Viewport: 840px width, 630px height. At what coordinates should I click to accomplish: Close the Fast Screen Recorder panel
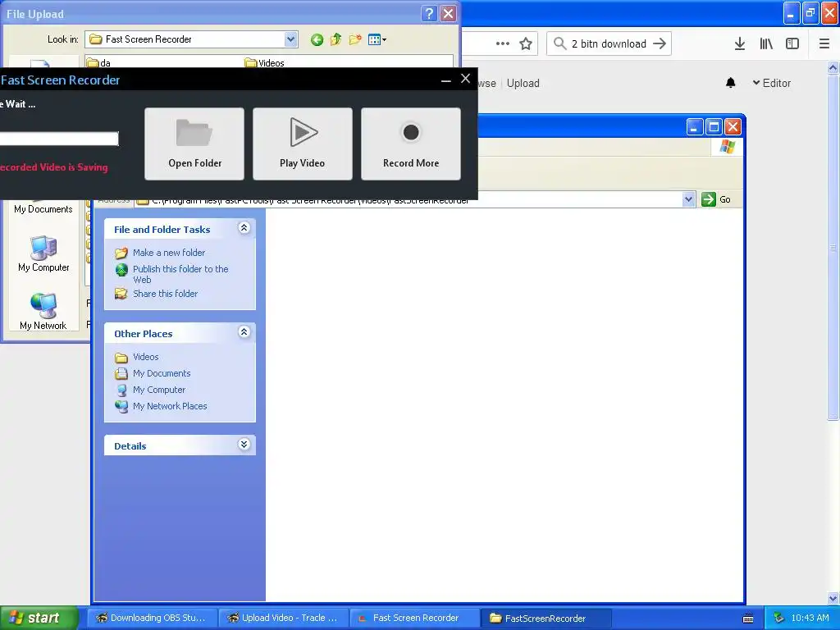point(466,79)
